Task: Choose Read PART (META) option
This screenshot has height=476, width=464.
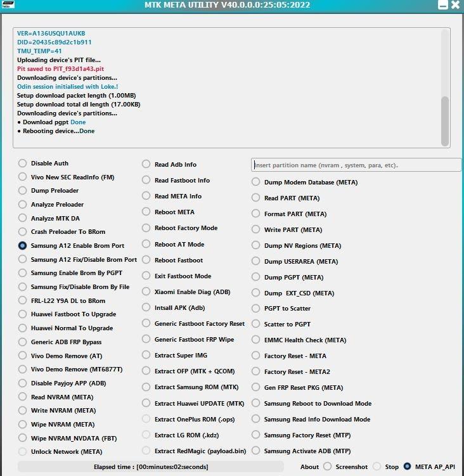Action: pos(255,198)
